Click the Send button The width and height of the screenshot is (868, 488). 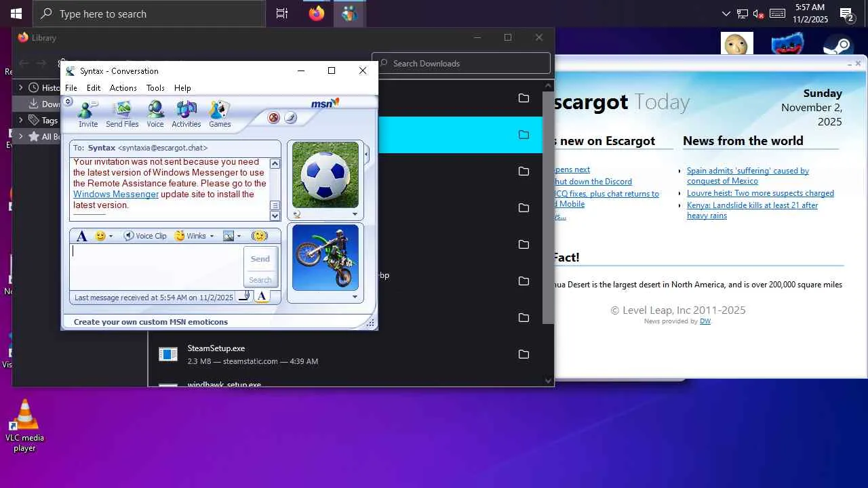click(260, 259)
